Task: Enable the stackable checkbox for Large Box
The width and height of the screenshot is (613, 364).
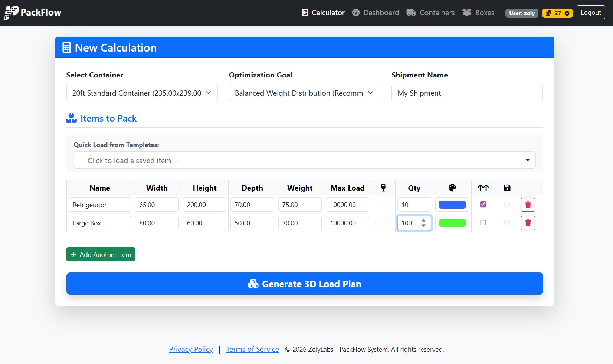Action: [483, 223]
